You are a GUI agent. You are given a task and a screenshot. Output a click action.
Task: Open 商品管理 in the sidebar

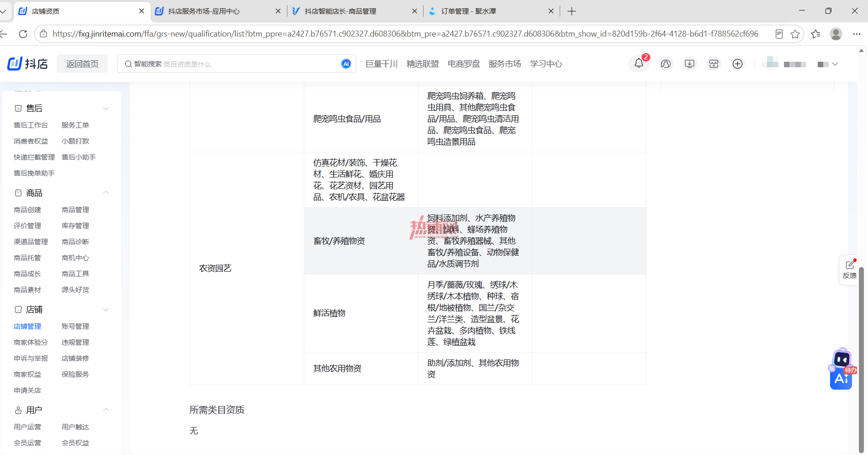click(75, 209)
